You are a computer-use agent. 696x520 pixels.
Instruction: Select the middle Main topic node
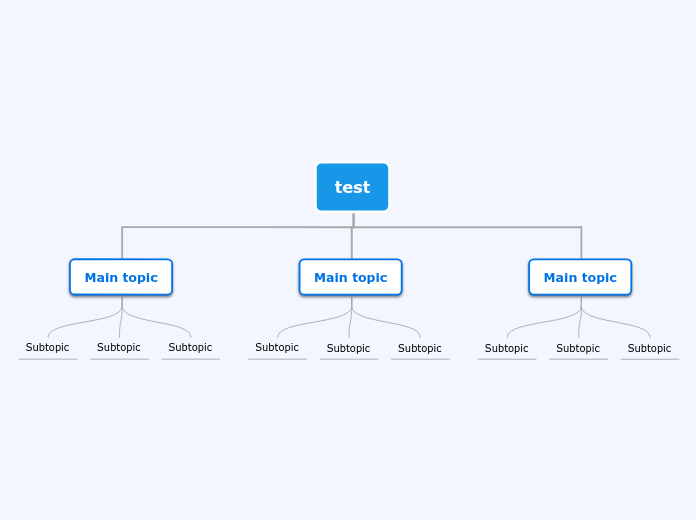click(350, 277)
